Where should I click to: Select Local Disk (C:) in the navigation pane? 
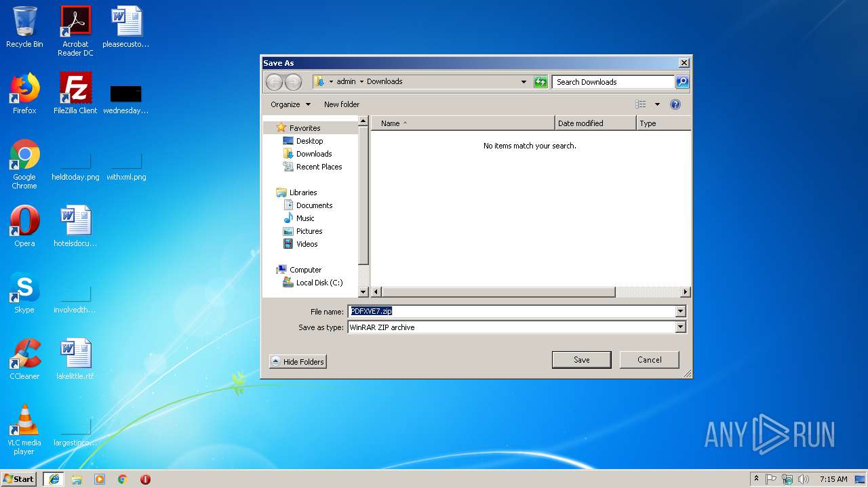point(319,283)
